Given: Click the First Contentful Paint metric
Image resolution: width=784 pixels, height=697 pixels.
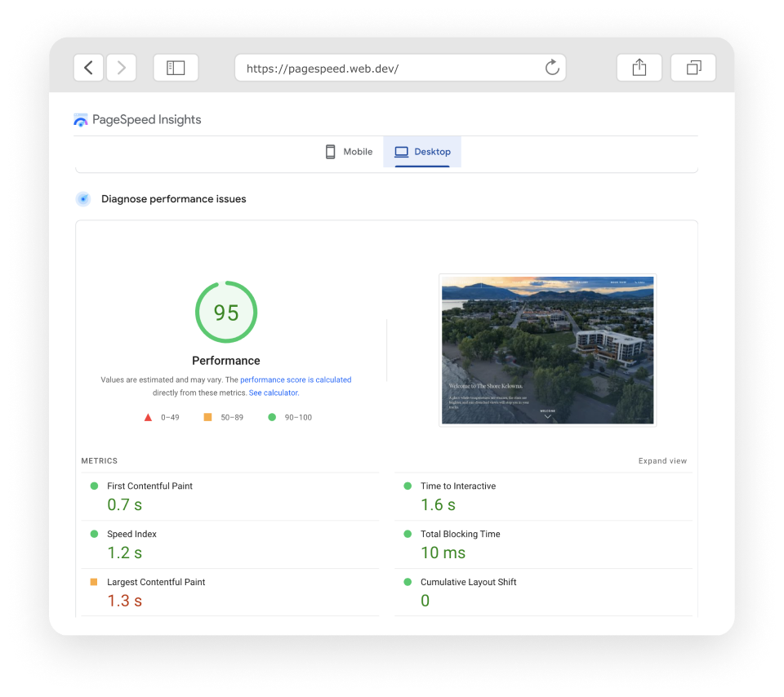Looking at the screenshot, I should [x=149, y=486].
